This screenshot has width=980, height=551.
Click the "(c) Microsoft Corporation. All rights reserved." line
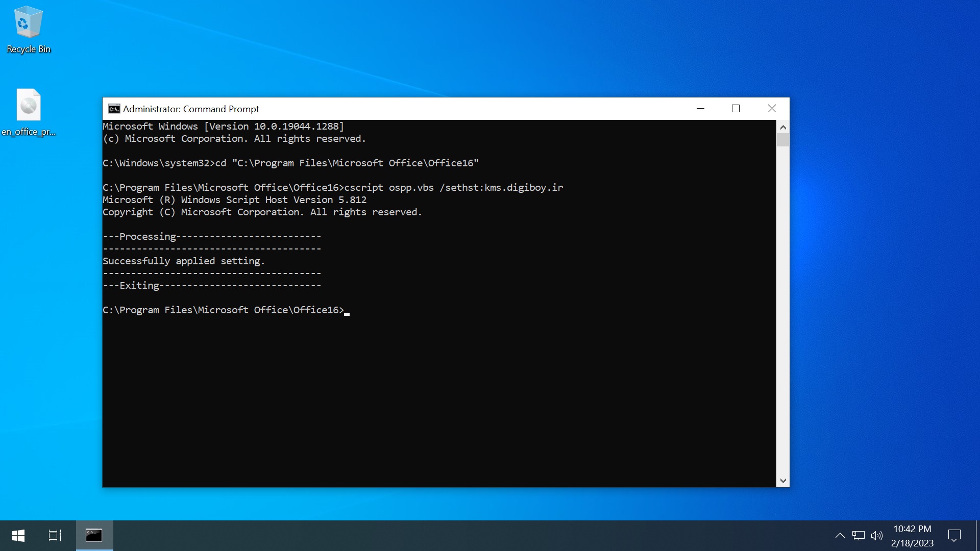coord(234,139)
